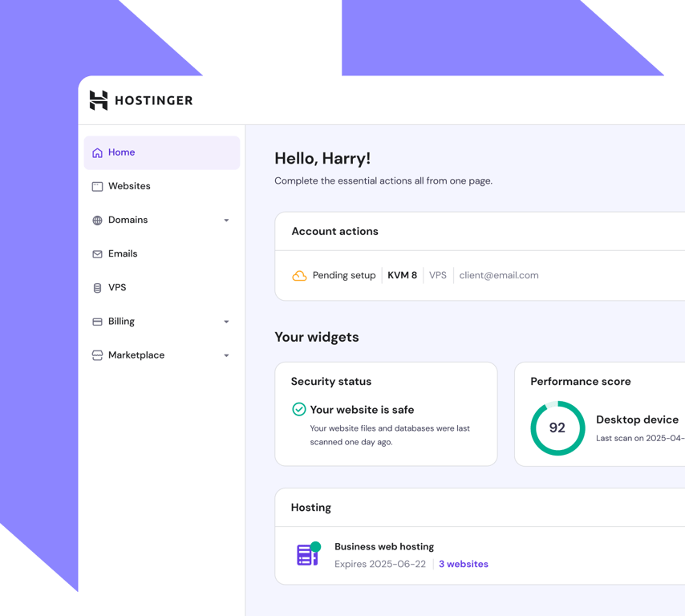Select the Home icon in the sidebar
The height and width of the screenshot is (616, 685).
97,152
